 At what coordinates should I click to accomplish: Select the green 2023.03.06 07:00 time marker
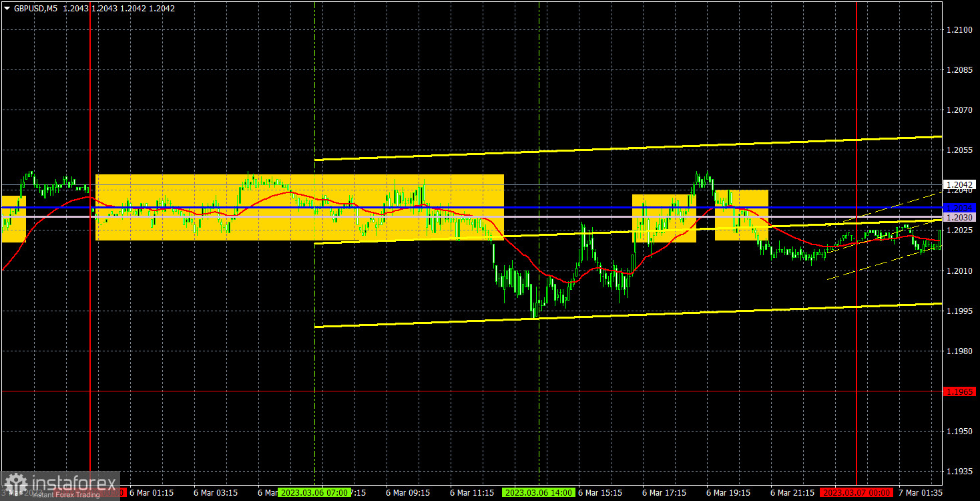click(x=314, y=493)
